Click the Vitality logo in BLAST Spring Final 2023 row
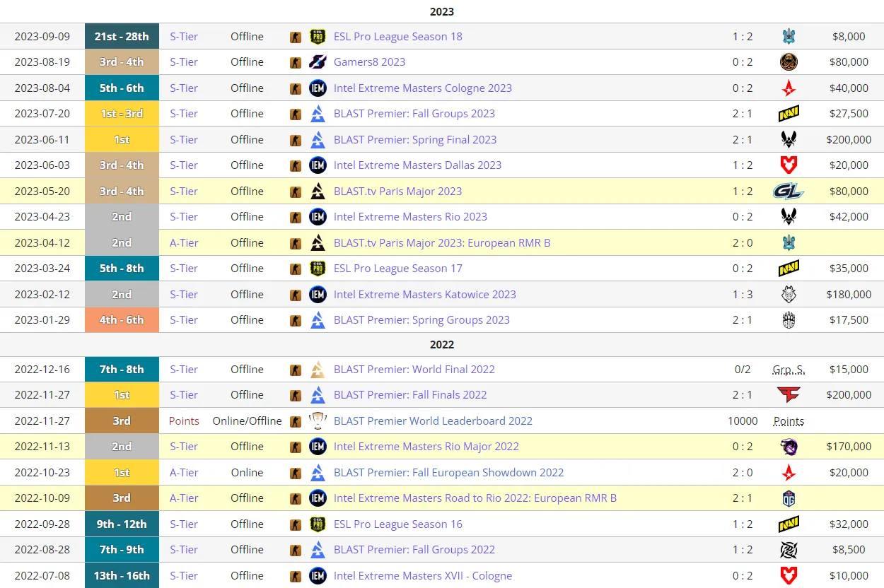 click(x=789, y=139)
